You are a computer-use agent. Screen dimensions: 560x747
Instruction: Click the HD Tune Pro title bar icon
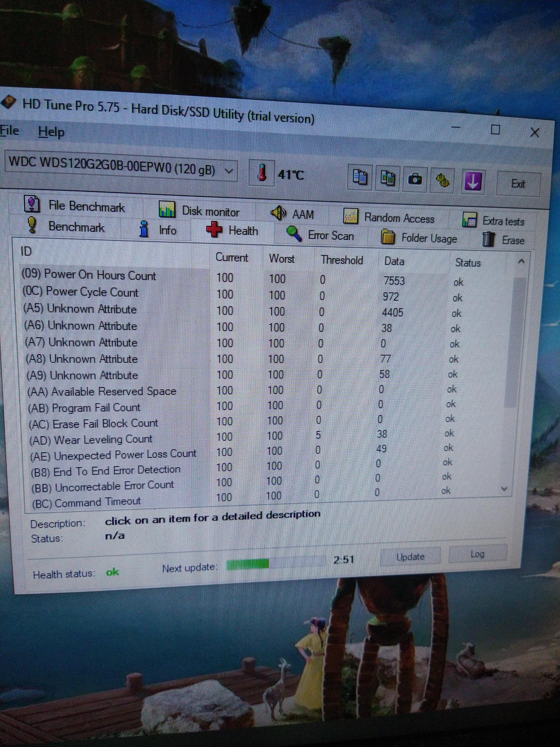[x=8, y=103]
